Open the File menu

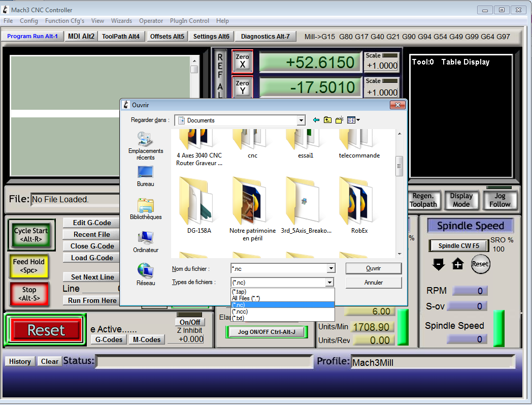(8, 21)
